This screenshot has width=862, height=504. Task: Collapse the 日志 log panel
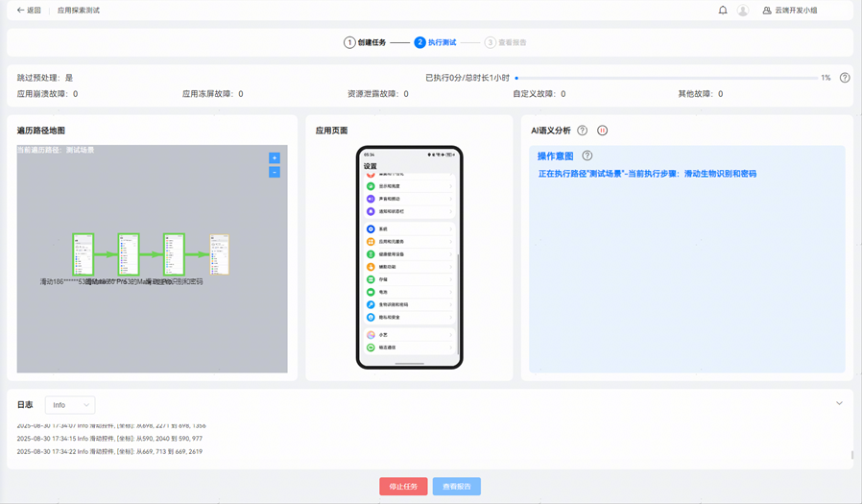pyautogui.click(x=839, y=404)
